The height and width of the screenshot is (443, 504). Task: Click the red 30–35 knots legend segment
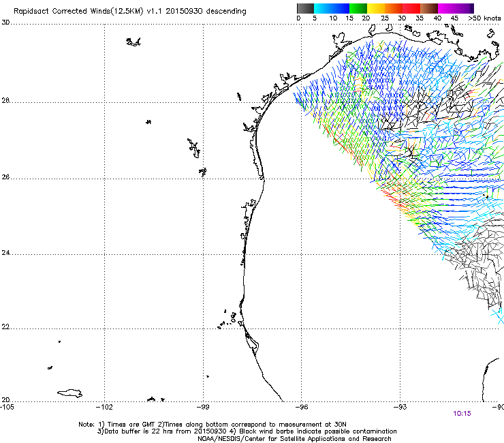pyautogui.click(x=411, y=8)
